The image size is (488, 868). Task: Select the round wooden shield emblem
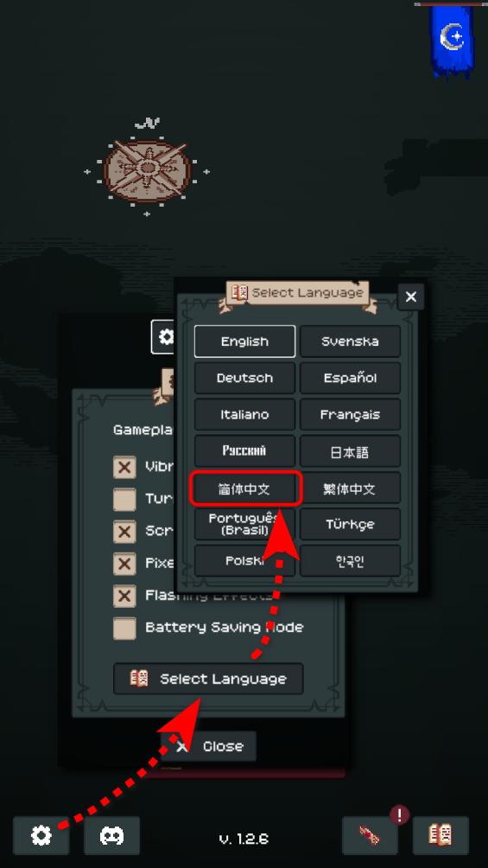click(147, 170)
